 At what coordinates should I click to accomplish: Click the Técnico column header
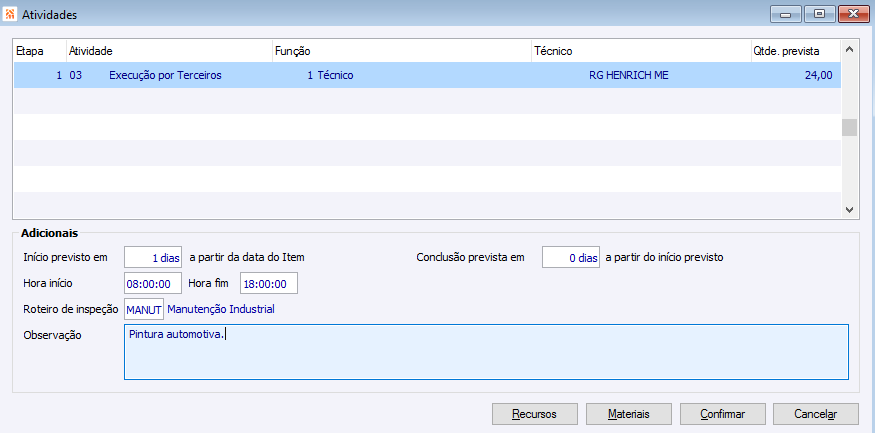641,51
